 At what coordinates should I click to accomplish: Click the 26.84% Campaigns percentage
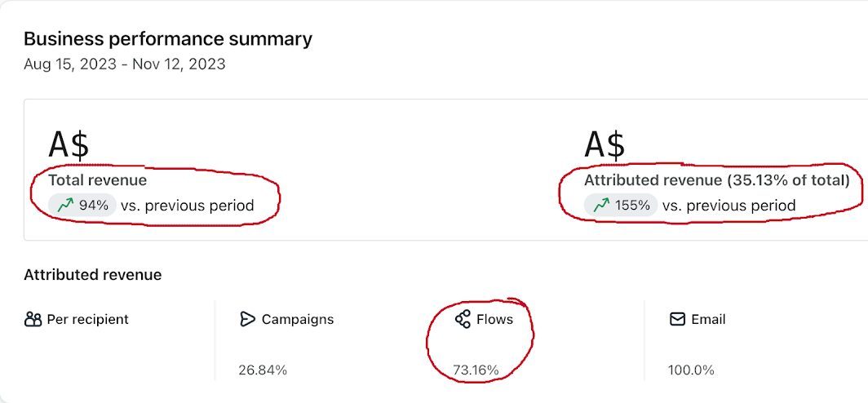263,370
